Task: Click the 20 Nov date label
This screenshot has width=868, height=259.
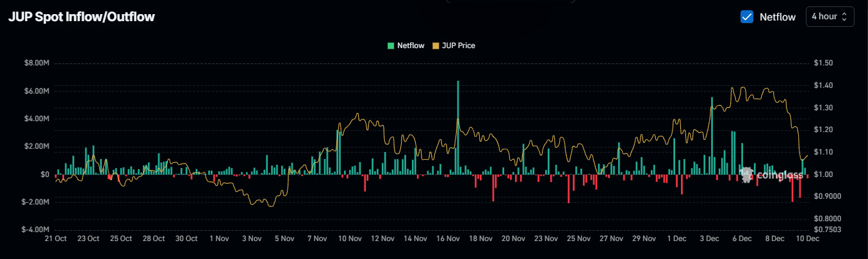Action: (x=513, y=238)
